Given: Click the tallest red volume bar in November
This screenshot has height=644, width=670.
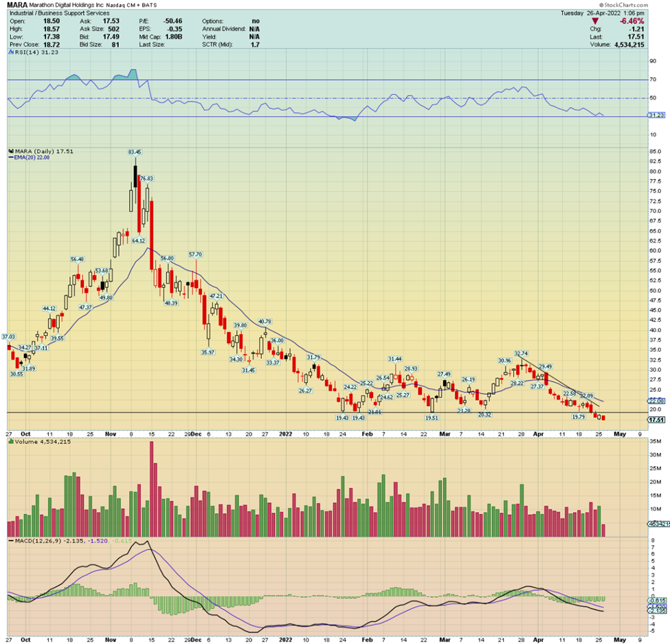Looking at the screenshot, I should click(x=151, y=489).
